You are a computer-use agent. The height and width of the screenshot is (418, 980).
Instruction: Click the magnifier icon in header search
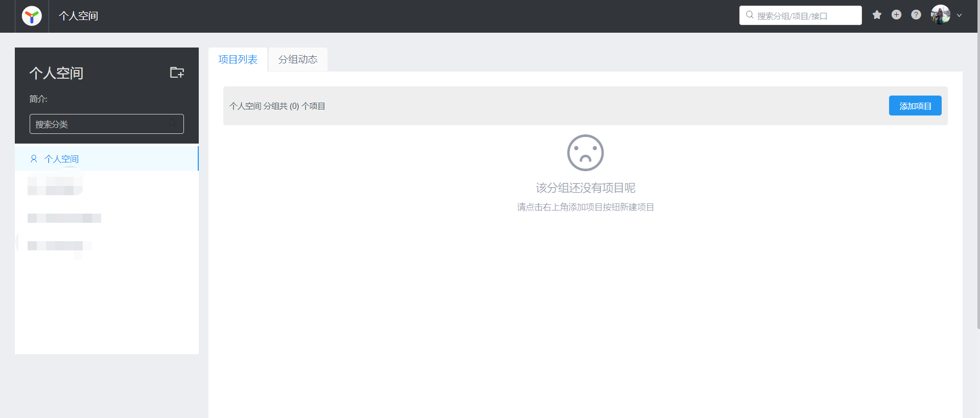(x=750, y=15)
